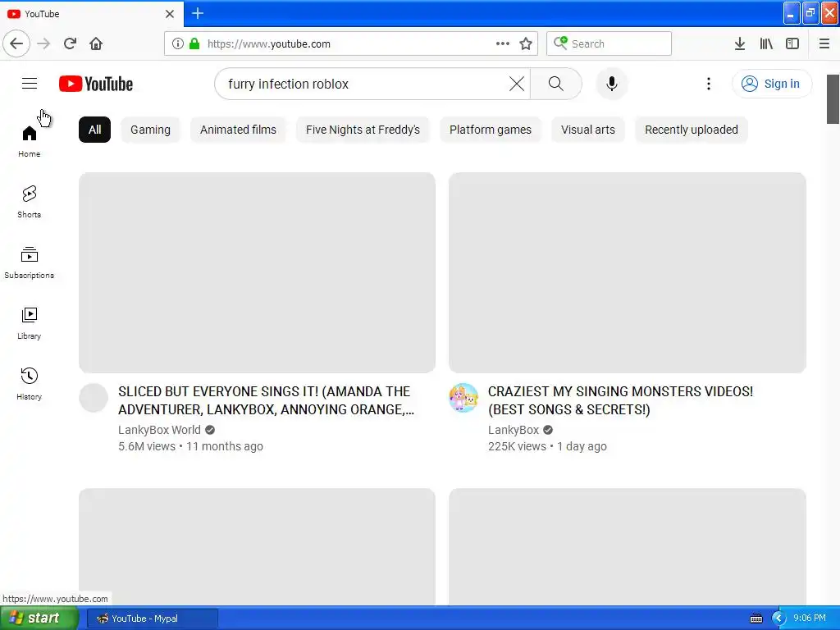Open the browser hamburger menu

824,44
